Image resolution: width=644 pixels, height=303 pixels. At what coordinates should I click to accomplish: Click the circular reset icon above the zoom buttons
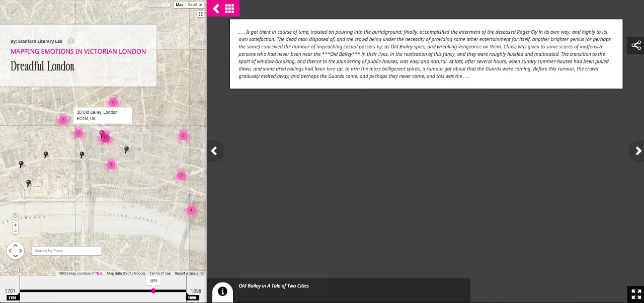[15, 215]
